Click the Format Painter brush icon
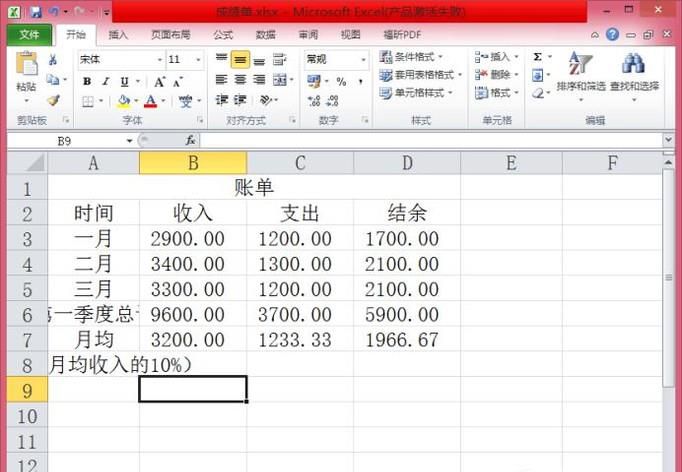Image resolution: width=682 pixels, height=472 pixels. coord(53,101)
